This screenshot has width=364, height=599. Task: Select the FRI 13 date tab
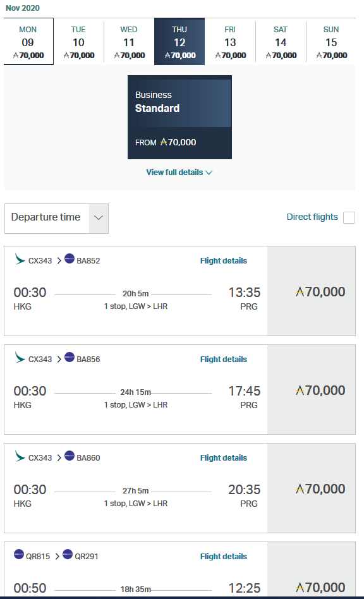[230, 42]
